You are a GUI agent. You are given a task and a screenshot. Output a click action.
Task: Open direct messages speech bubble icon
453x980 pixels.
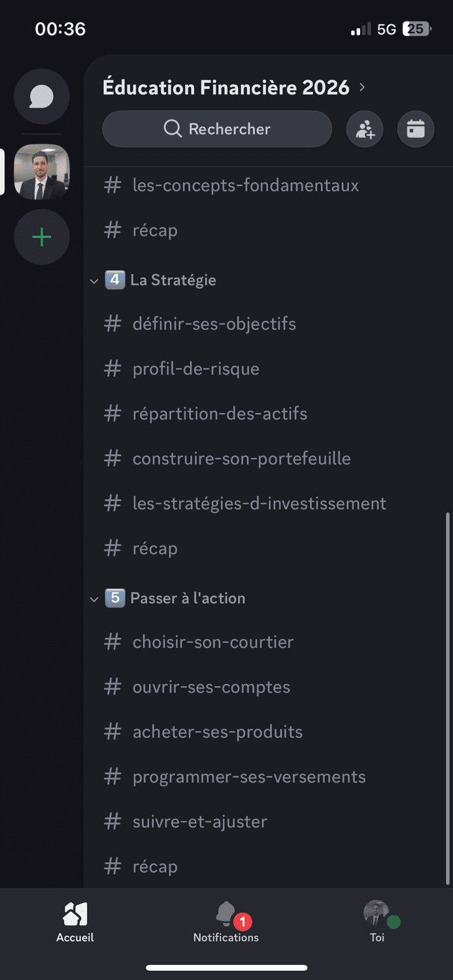tap(42, 97)
